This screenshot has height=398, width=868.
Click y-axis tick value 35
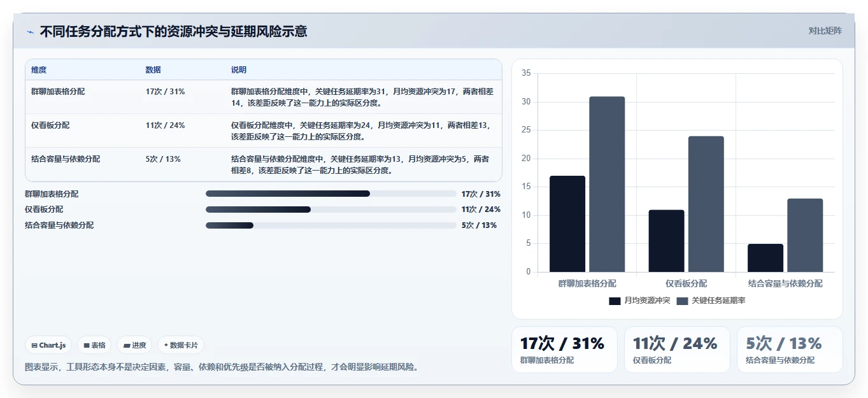coord(526,73)
